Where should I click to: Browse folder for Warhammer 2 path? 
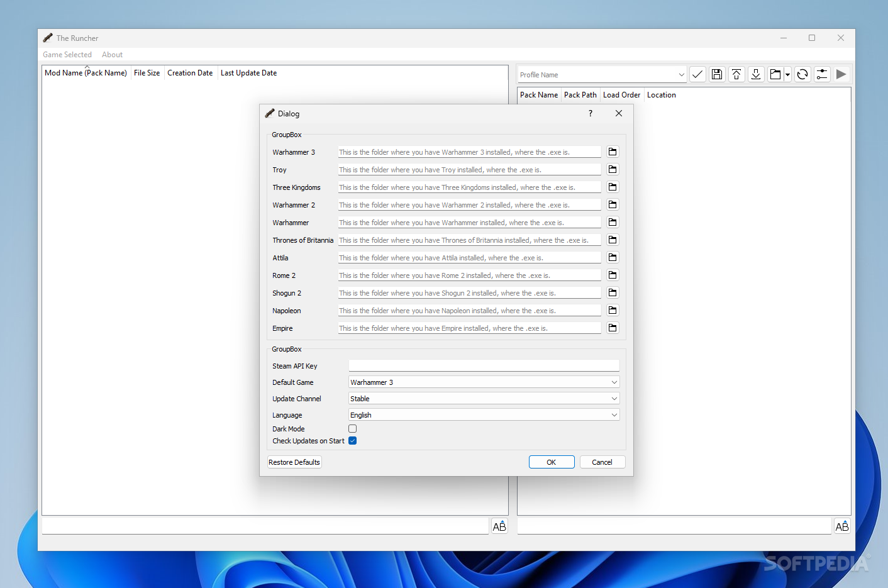(x=613, y=204)
